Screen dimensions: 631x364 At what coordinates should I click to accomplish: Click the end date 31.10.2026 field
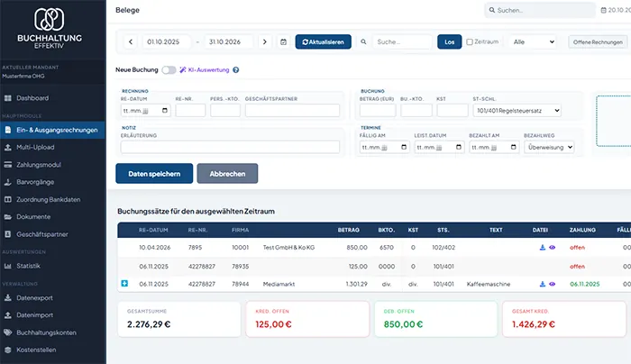click(229, 41)
